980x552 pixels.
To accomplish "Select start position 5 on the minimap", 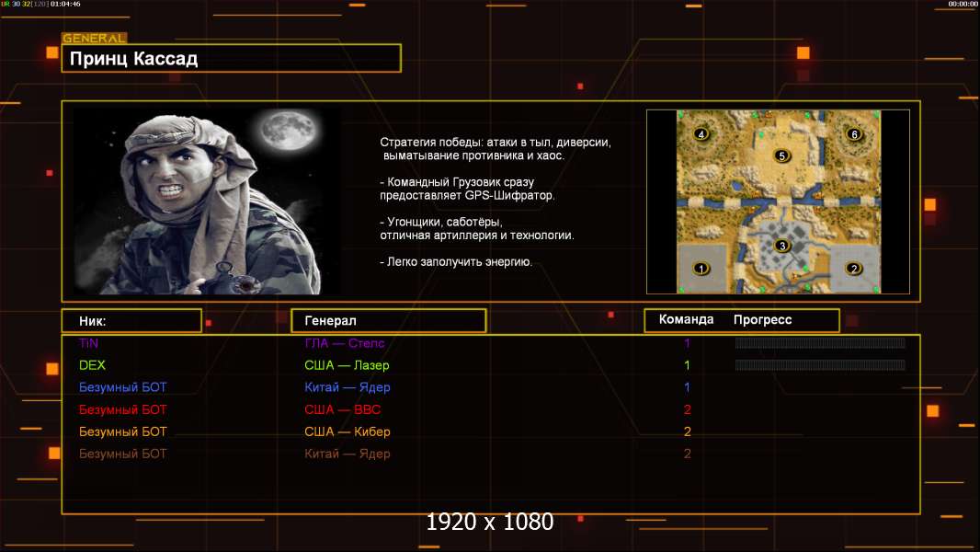I will coord(781,155).
